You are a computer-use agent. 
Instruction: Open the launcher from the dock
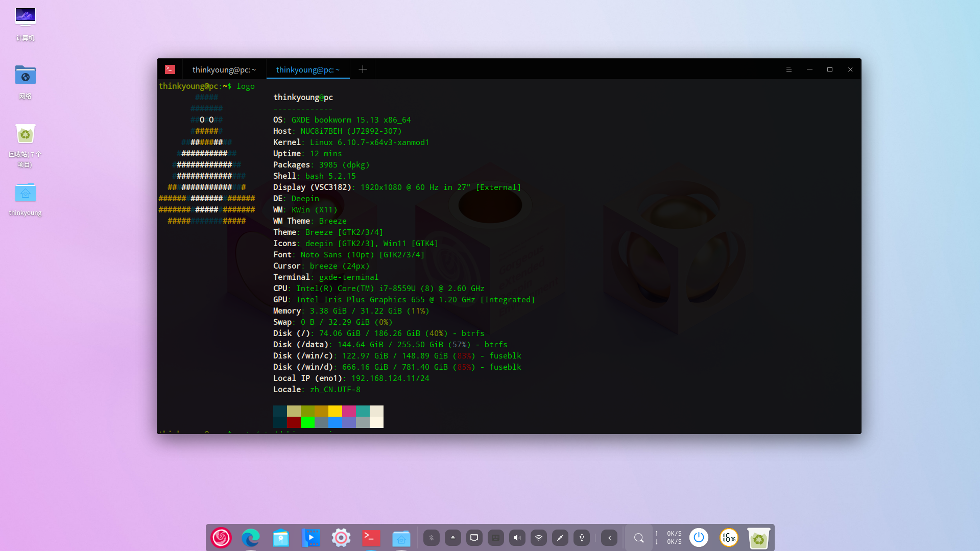[x=221, y=538]
